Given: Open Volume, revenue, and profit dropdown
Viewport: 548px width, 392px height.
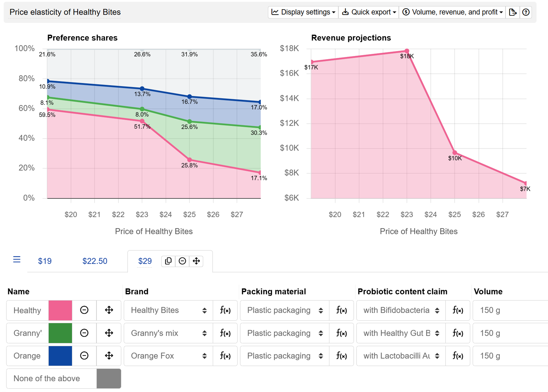Looking at the screenshot, I should click(452, 12).
